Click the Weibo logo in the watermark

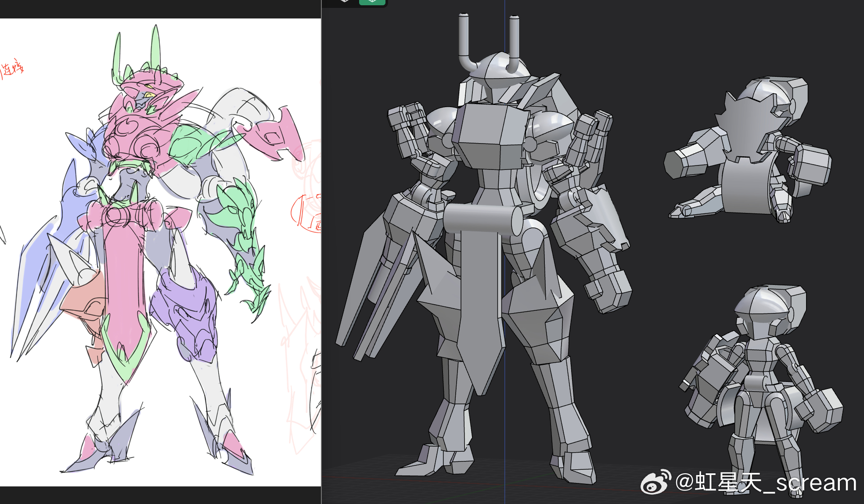(655, 482)
